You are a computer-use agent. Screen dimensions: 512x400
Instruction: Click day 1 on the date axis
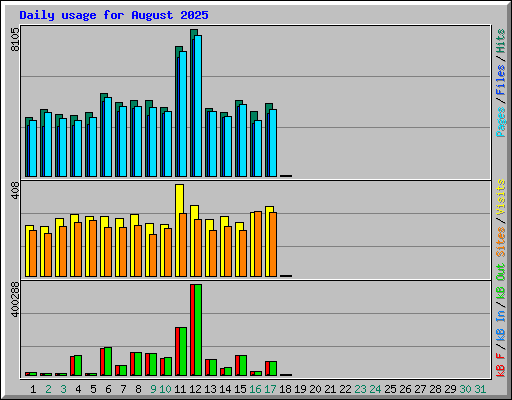pos(33,389)
